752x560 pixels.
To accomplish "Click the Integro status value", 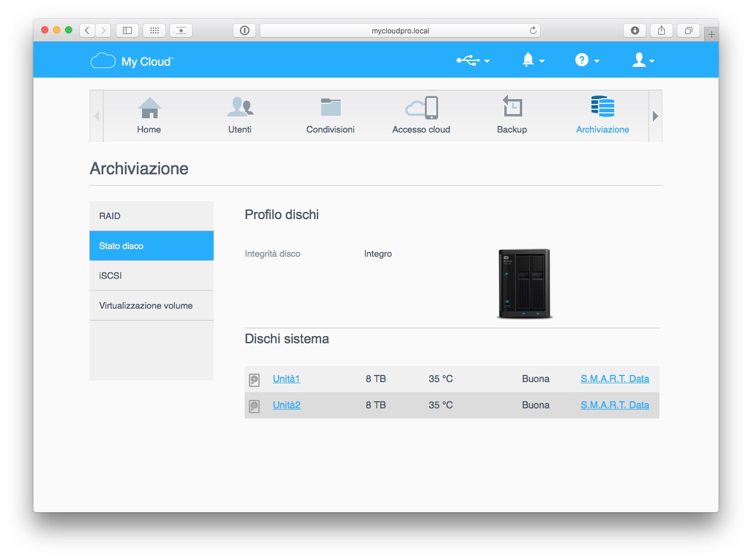I will (378, 254).
